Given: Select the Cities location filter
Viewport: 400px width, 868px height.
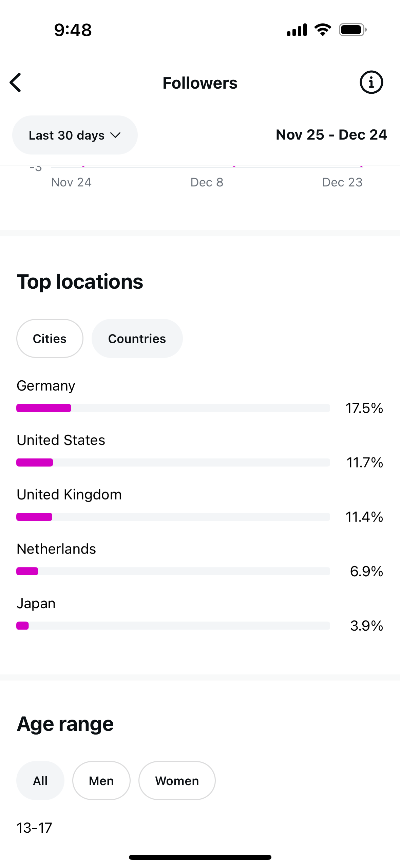Looking at the screenshot, I should tap(50, 339).
